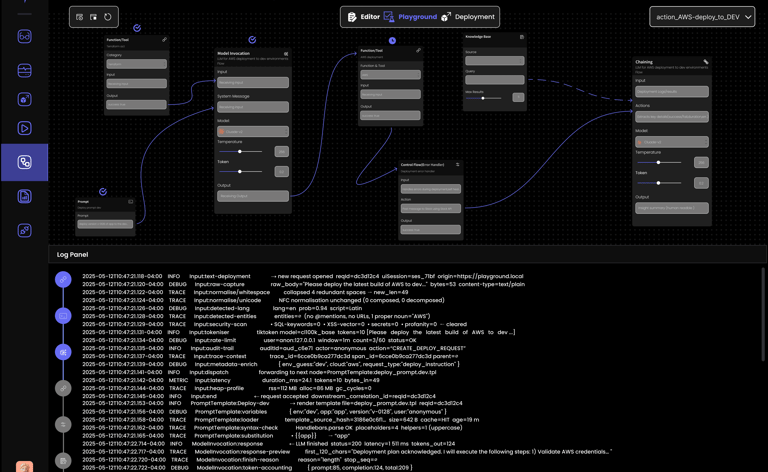The height and width of the screenshot is (472, 768).
Task: Click the Log Panel header
Action: point(408,255)
